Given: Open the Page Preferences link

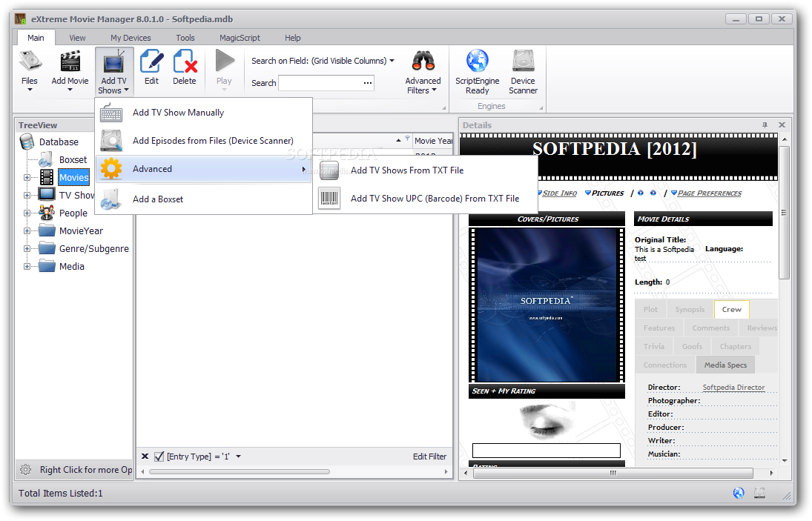Looking at the screenshot, I should (710, 193).
